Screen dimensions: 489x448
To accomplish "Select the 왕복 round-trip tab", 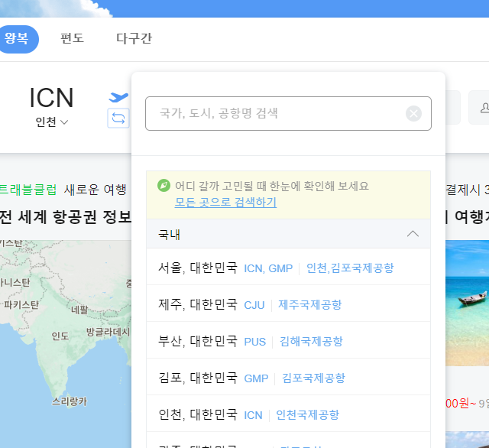I will tap(17, 39).
